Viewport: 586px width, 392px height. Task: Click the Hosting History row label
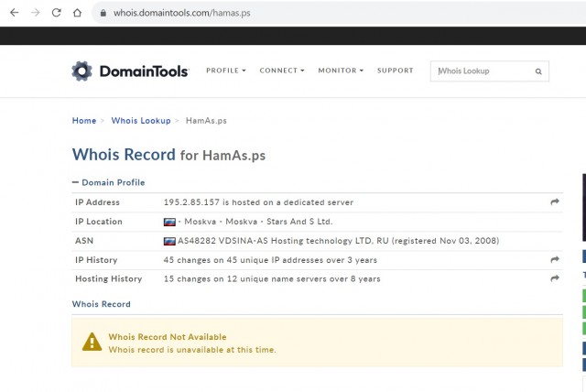coord(109,279)
